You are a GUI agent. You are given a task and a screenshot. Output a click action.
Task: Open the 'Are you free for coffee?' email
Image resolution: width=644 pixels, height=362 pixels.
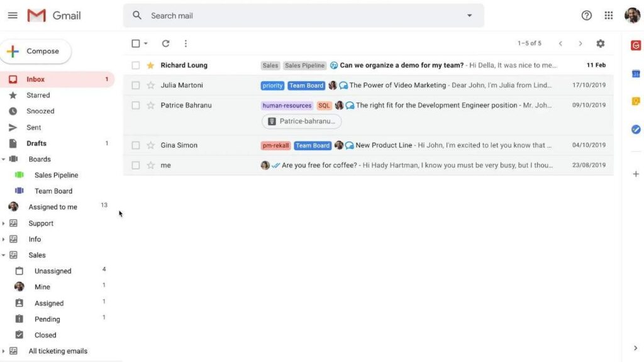click(x=369, y=165)
